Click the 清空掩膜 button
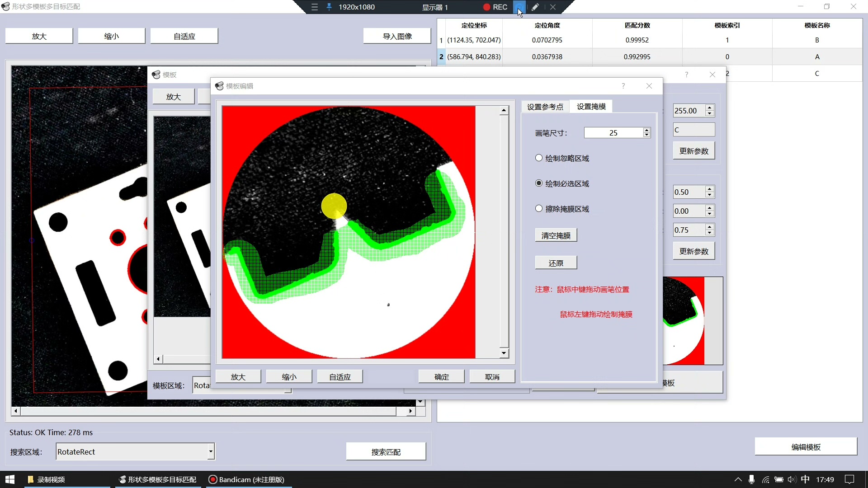 pos(556,235)
